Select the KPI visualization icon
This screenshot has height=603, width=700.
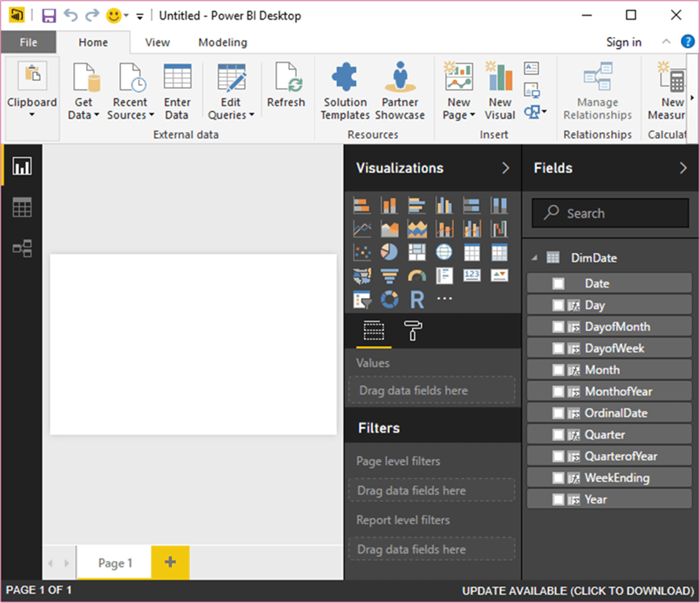(499, 276)
